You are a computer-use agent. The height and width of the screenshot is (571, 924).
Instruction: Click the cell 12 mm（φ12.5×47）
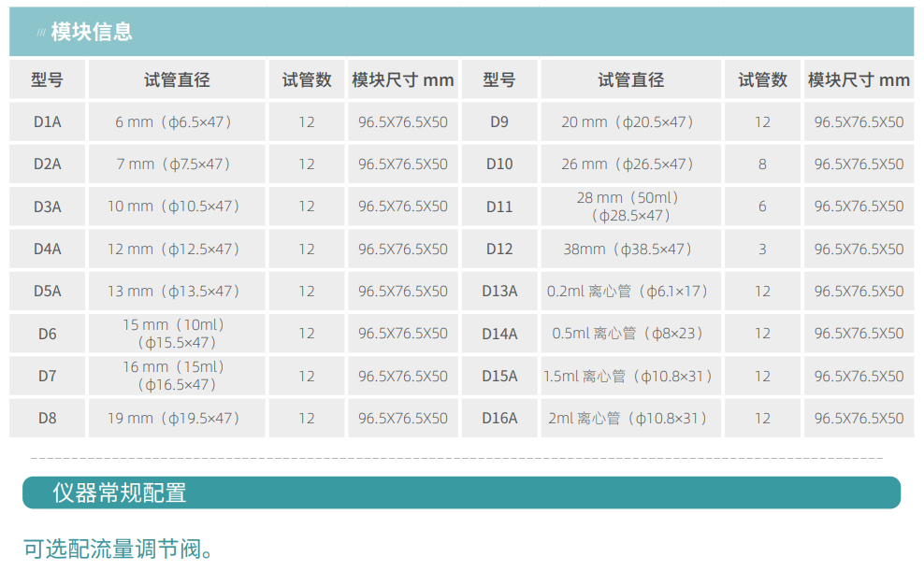tap(177, 249)
